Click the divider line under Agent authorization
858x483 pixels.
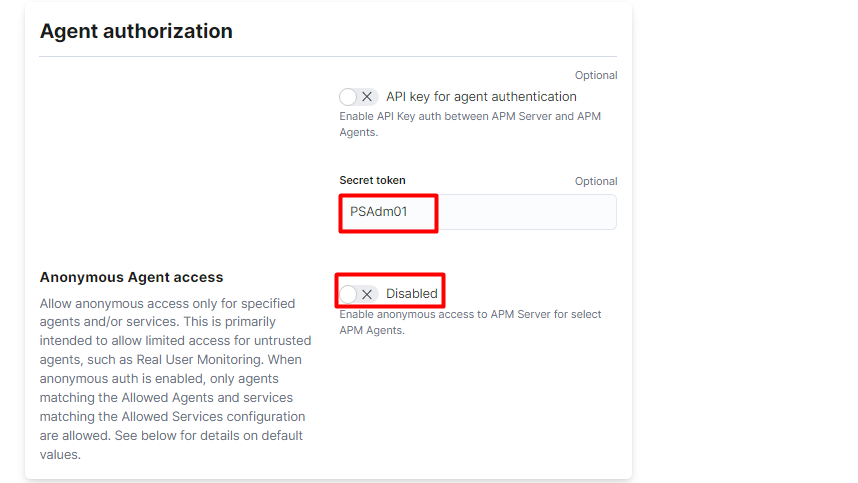(x=328, y=56)
